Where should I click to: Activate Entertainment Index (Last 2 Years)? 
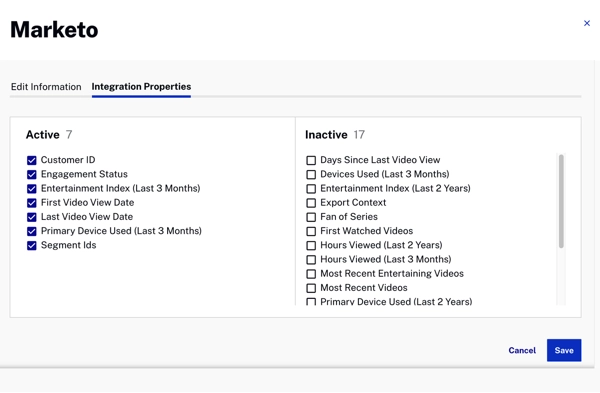pos(311,189)
